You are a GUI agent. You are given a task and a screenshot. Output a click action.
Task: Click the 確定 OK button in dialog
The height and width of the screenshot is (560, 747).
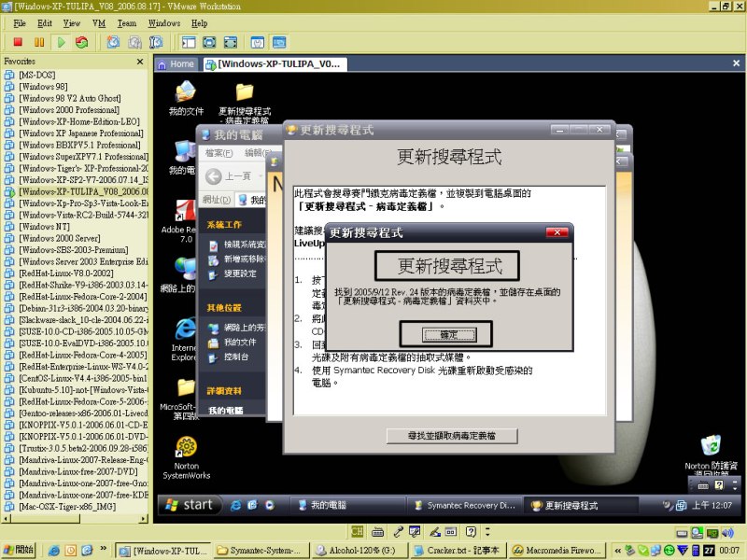(x=448, y=334)
